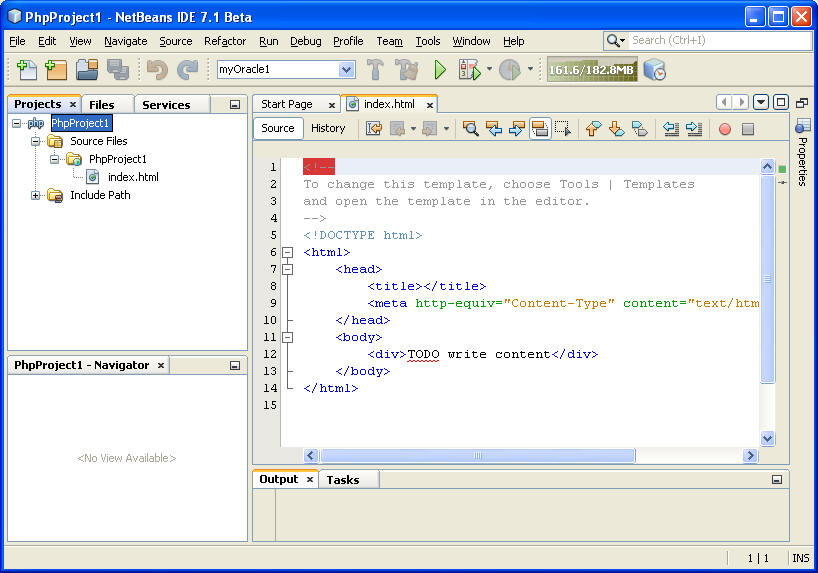
Task: Open the Tools menu
Action: pos(428,41)
